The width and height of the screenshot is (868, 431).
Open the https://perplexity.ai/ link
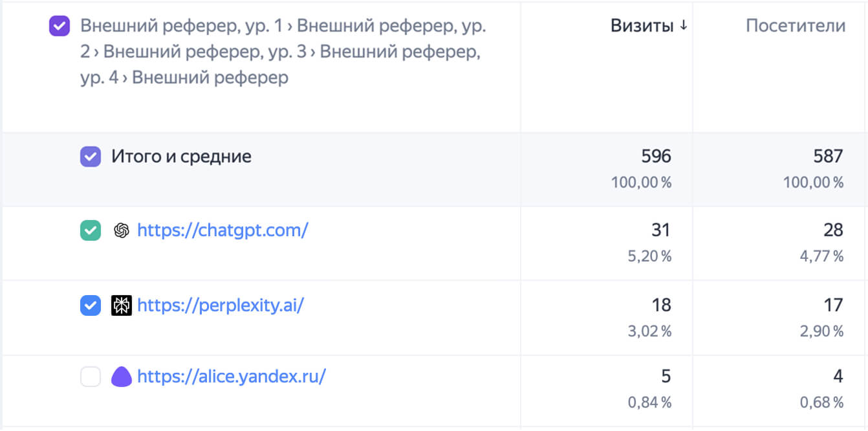[220, 305]
